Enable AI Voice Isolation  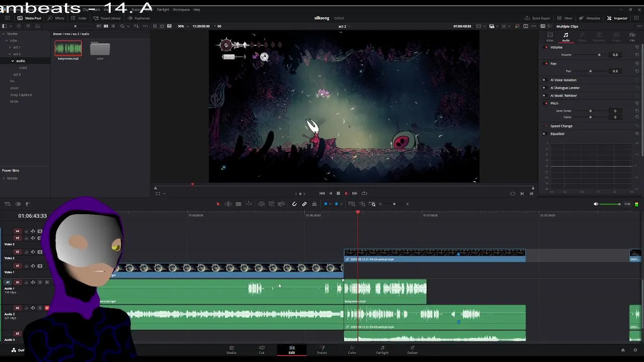tap(544, 80)
